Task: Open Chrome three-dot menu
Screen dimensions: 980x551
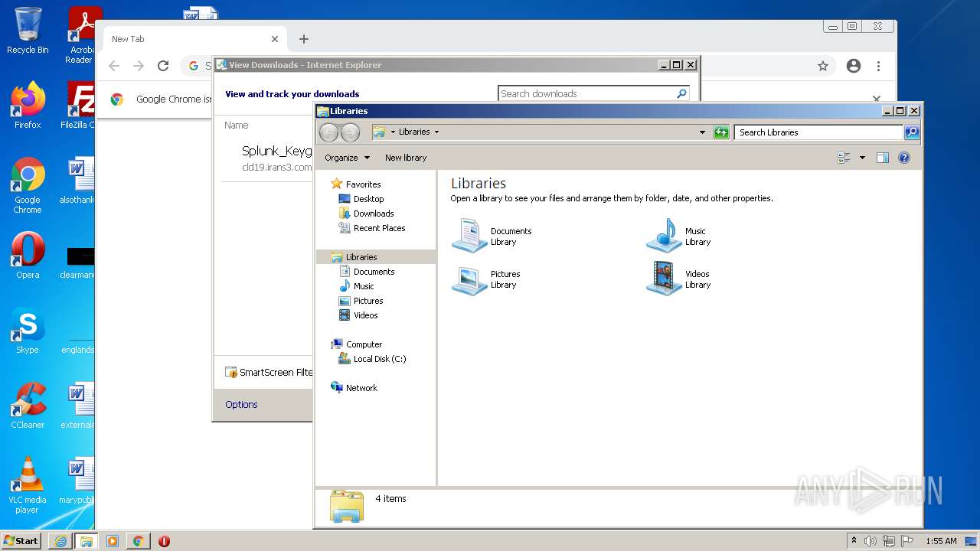Action: (879, 67)
